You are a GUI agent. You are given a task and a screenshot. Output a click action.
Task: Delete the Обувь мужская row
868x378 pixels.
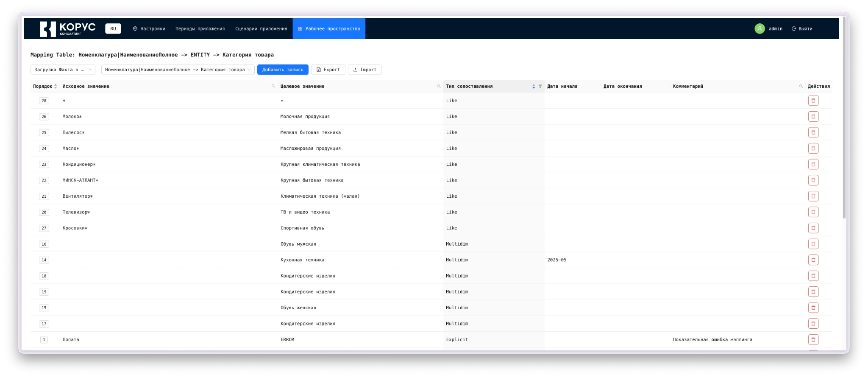[x=813, y=244]
